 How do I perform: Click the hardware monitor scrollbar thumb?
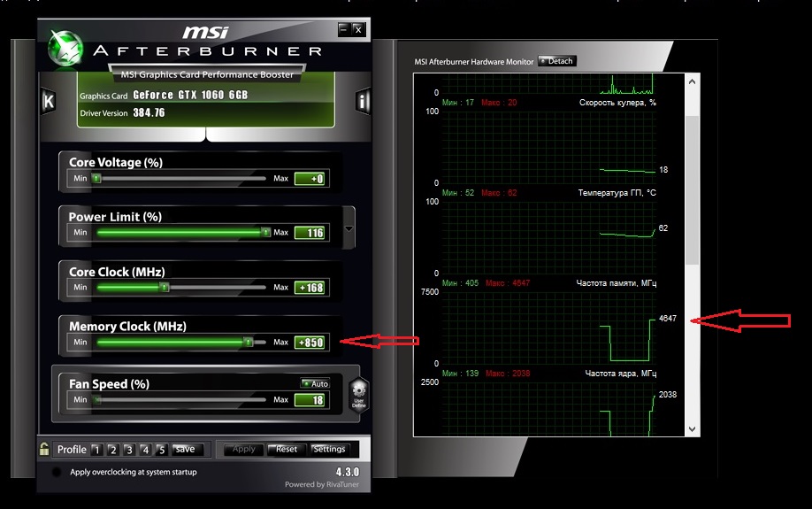pos(692,190)
